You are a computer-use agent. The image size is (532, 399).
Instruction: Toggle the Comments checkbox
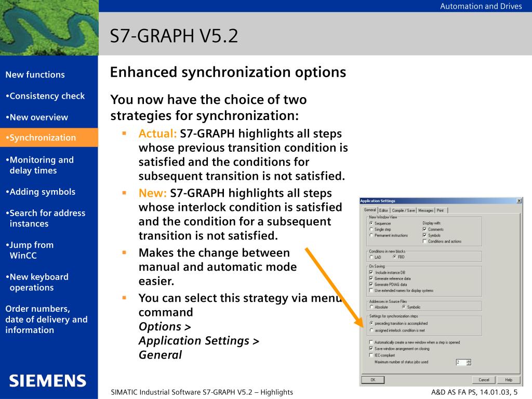[424, 229]
